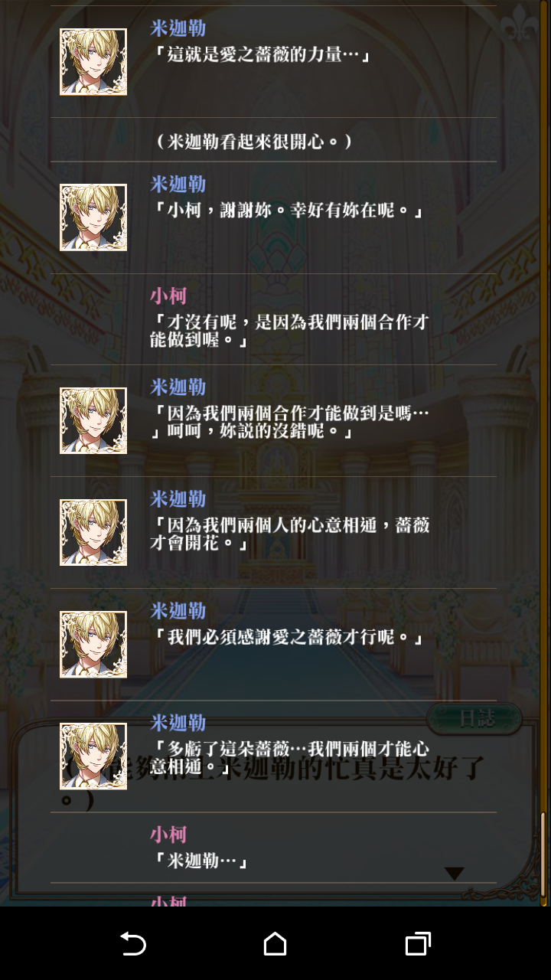The width and height of the screenshot is (551, 980).
Task: Click the pink 小柯 name above 「才沒有呢」
Action: (168, 296)
